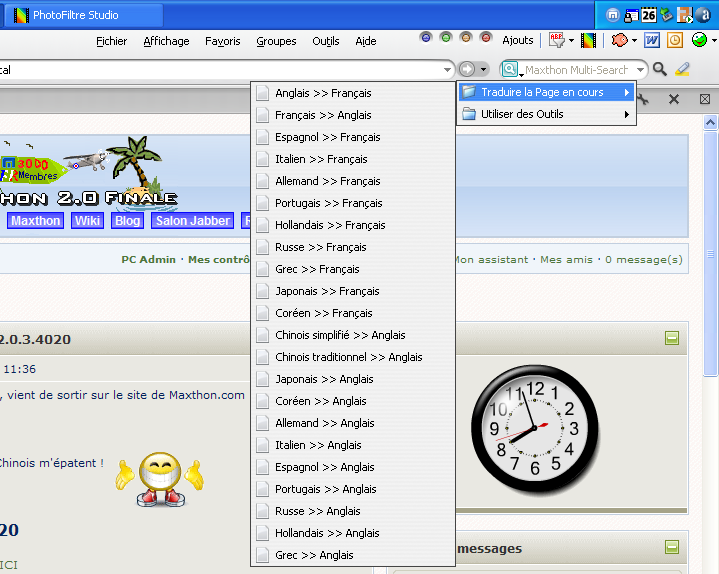Click the yellow highlighter icon
This screenshot has width=719, height=574.
coord(683,69)
